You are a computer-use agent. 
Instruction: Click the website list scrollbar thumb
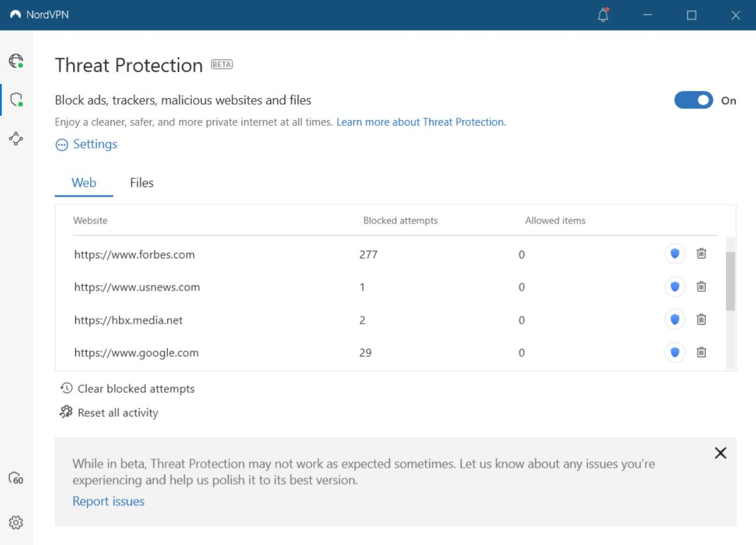730,281
